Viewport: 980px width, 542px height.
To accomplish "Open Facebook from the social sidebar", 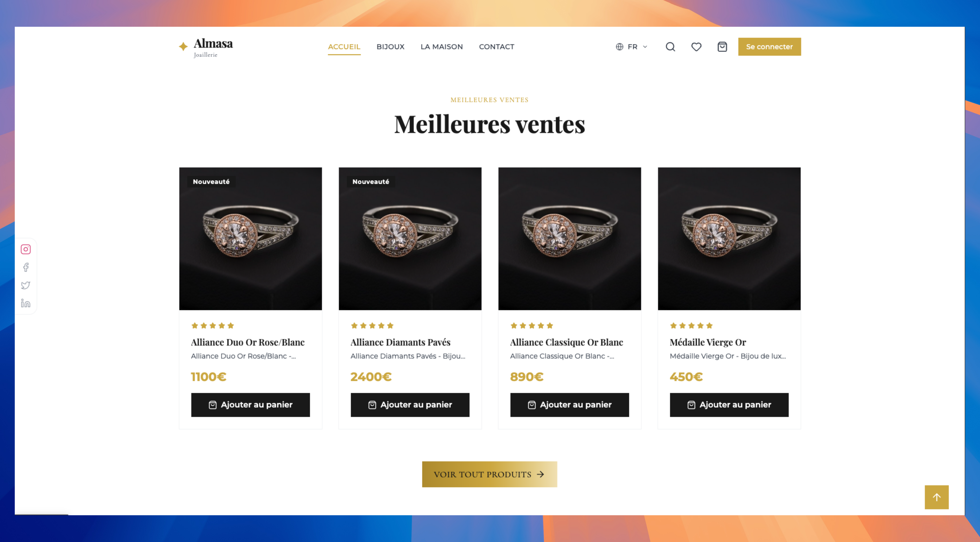I will (x=26, y=267).
